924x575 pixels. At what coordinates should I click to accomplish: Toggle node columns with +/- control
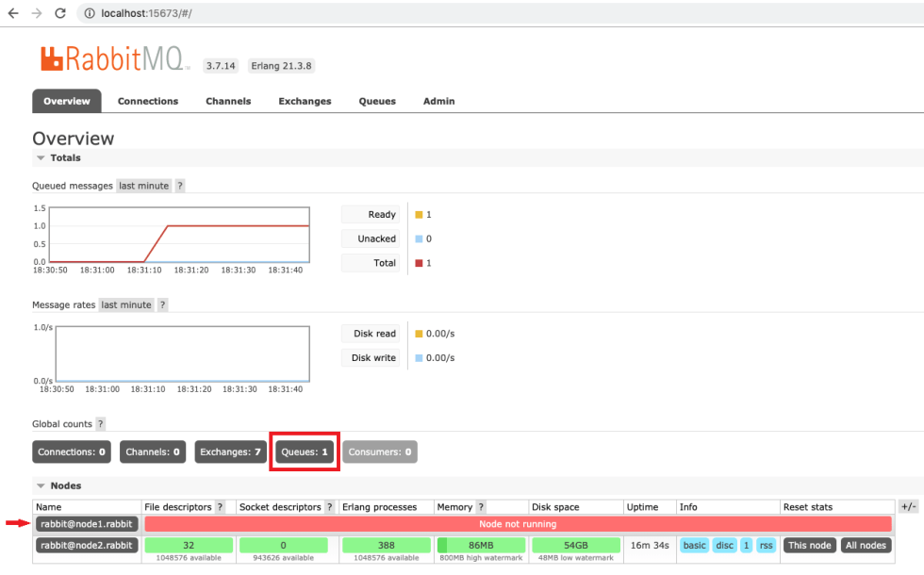[x=908, y=507]
